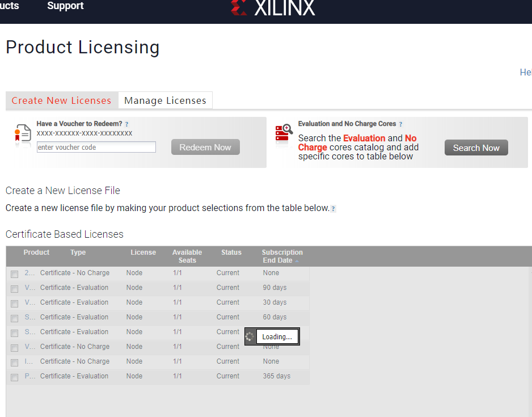Click Redeem Now button

point(205,147)
